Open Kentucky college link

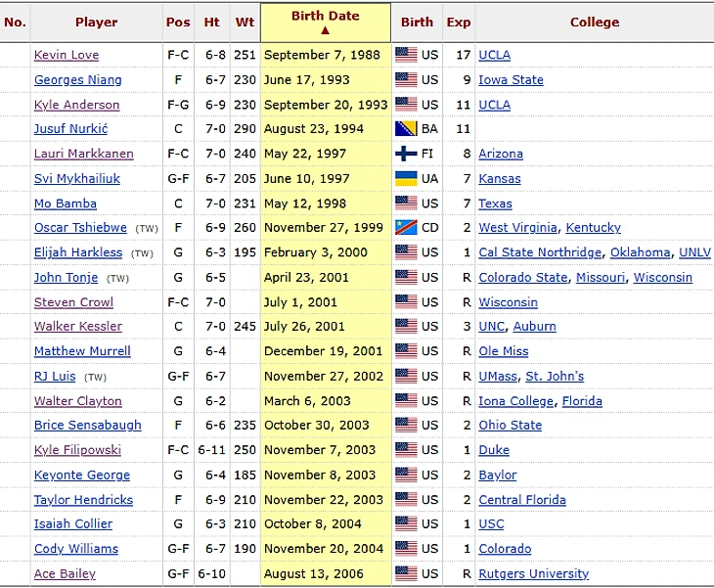point(594,228)
